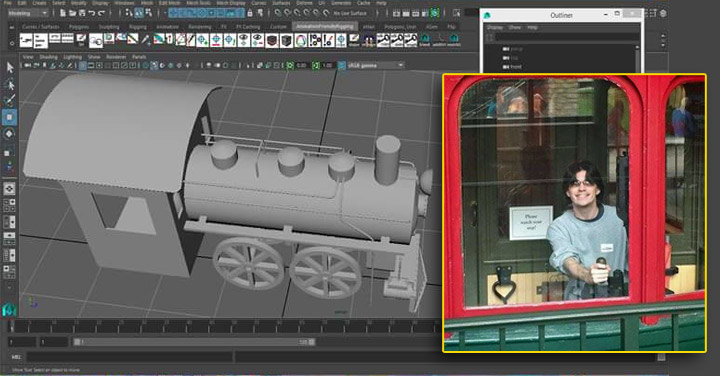
Task: Activate the Paint selection brush tool
Action: [10, 100]
